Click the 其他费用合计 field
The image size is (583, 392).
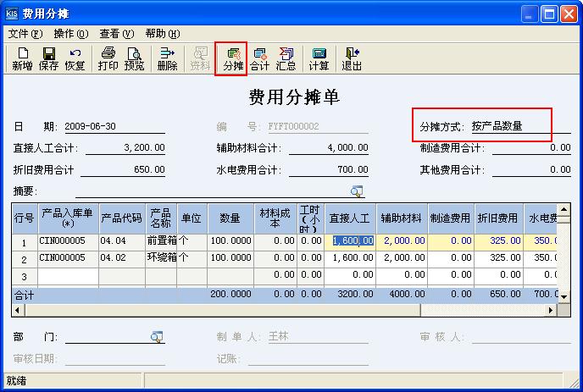pyautogui.click(x=531, y=170)
